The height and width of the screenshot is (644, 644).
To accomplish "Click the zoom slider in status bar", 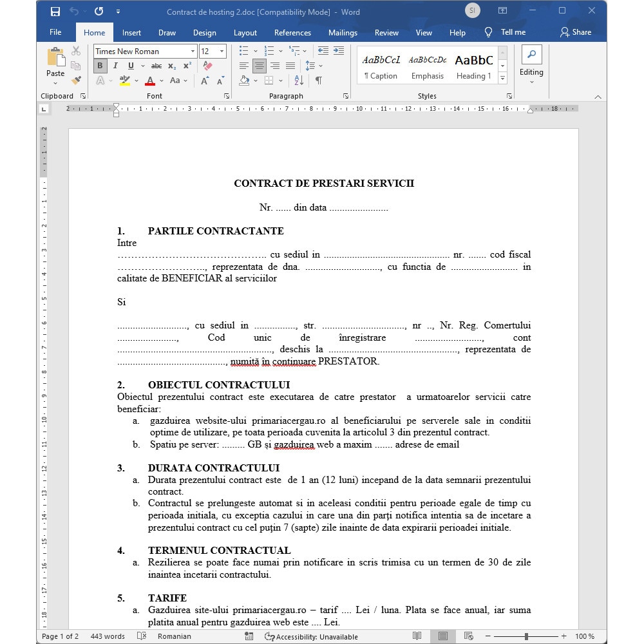I will 526,636.
